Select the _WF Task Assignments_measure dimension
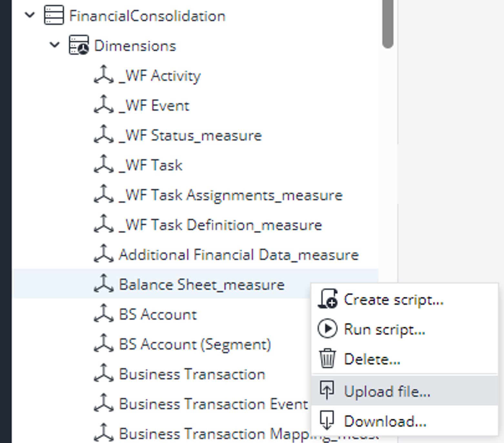 (231, 195)
